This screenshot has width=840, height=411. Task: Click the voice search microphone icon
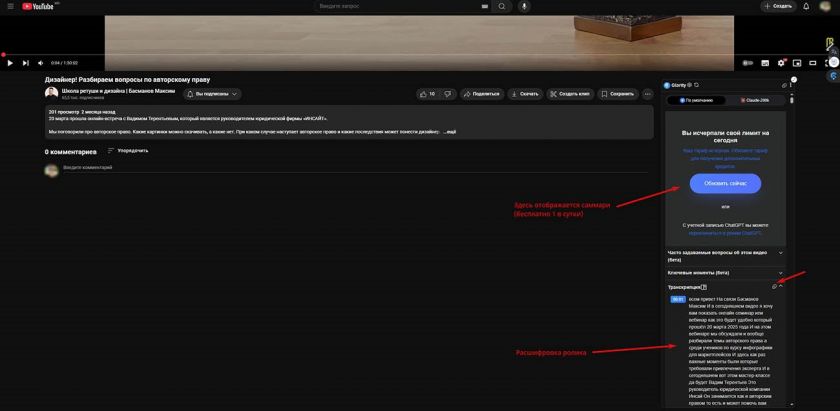(x=523, y=6)
